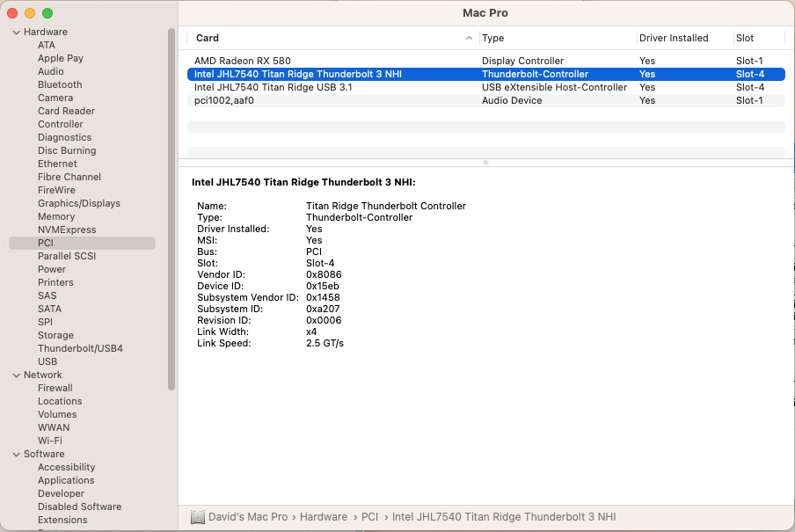Open Diagnostics in the sidebar
Image resolution: width=795 pixels, height=532 pixels.
coord(64,137)
